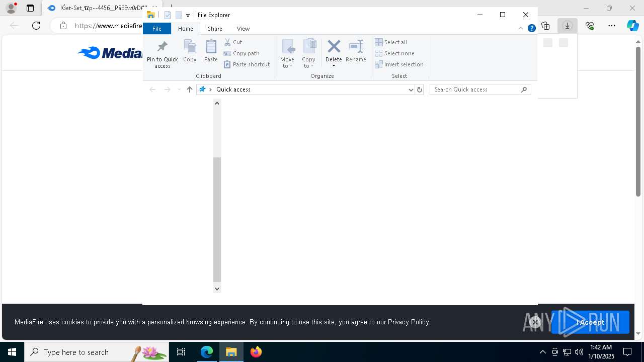This screenshot has height=362, width=644.
Task: Open the File menu tab
Action: [x=157, y=29]
